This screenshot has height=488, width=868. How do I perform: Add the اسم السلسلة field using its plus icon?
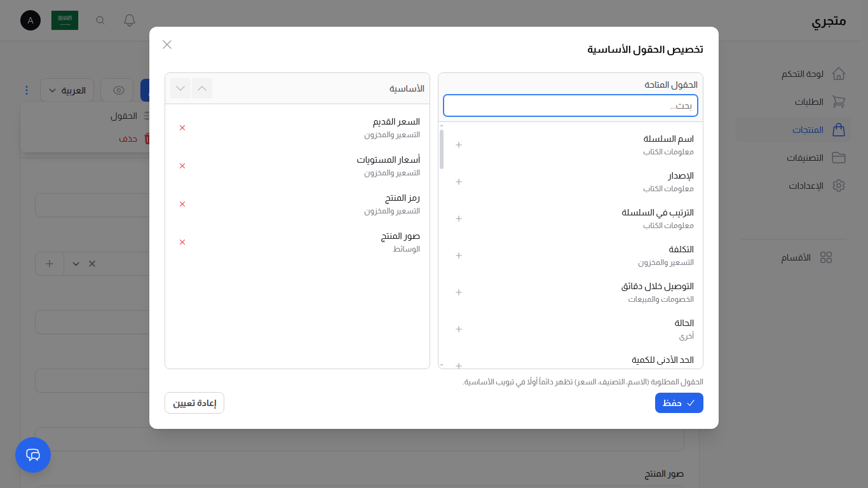click(x=458, y=145)
